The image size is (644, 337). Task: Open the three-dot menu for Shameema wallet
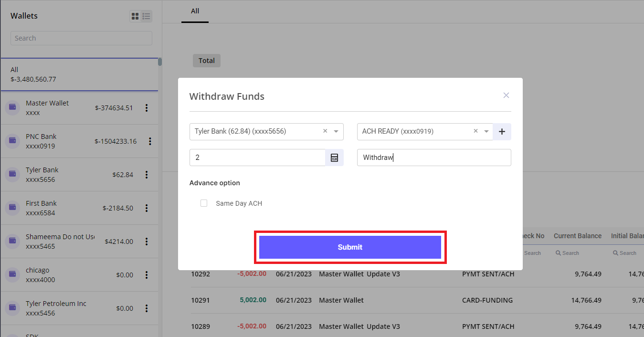click(147, 242)
